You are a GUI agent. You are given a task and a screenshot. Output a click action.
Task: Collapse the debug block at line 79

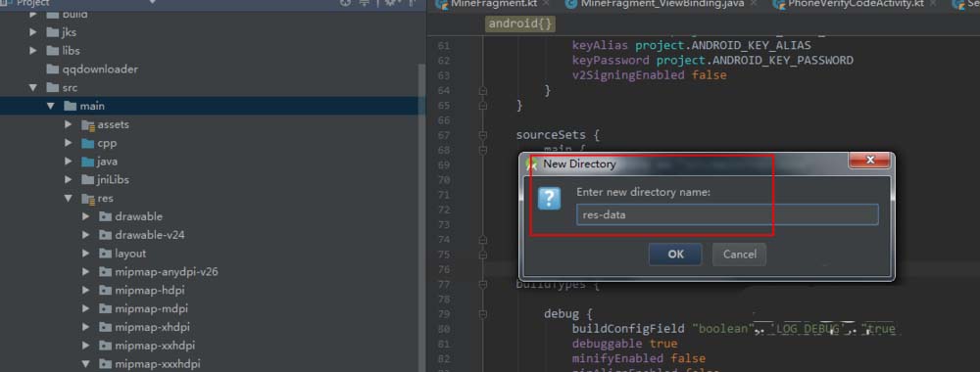(x=482, y=314)
